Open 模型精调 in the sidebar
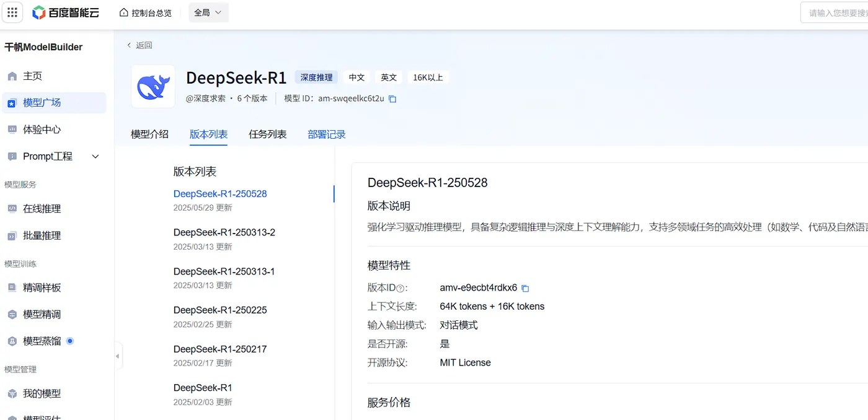This screenshot has width=868, height=420. (x=54, y=315)
